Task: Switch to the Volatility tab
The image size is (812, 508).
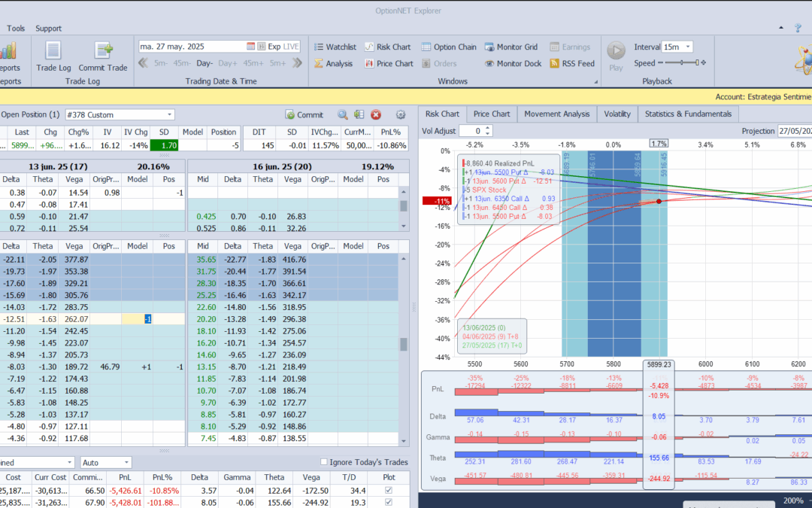Action: point(617,114)
